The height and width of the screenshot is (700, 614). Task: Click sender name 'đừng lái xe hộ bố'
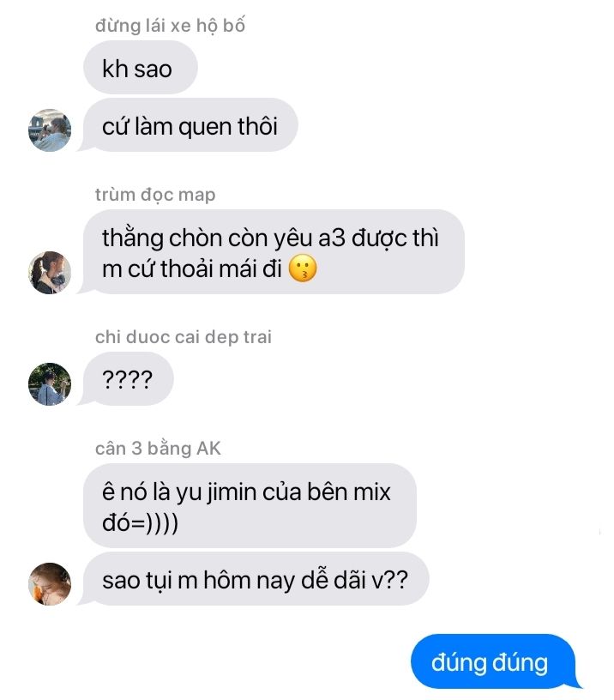click(x=170, y=26)
